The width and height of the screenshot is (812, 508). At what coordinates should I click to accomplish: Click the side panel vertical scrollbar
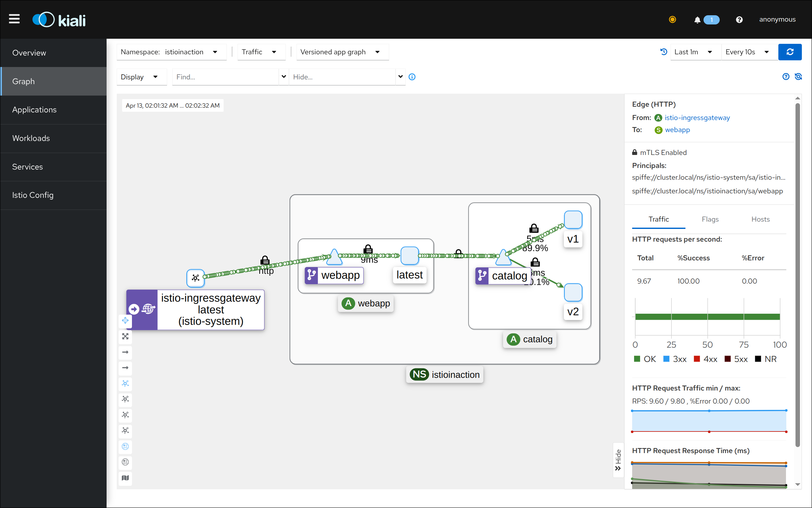click(798, 276)
